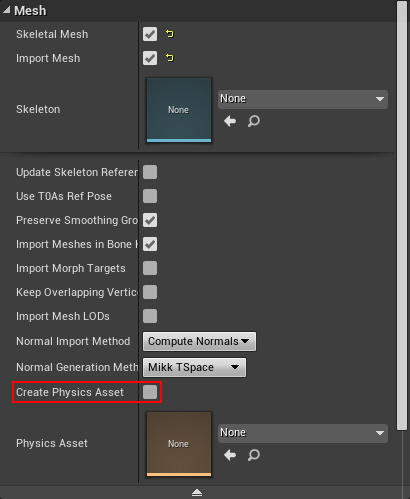Enable the Create Physics Asset checkbox
410x499 pixels.
tap(150, 392)
